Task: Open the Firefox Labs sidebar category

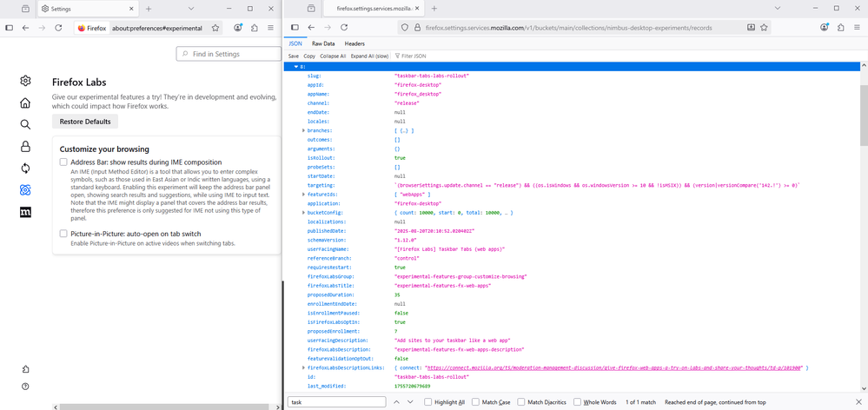Action: tap(26, 190)
